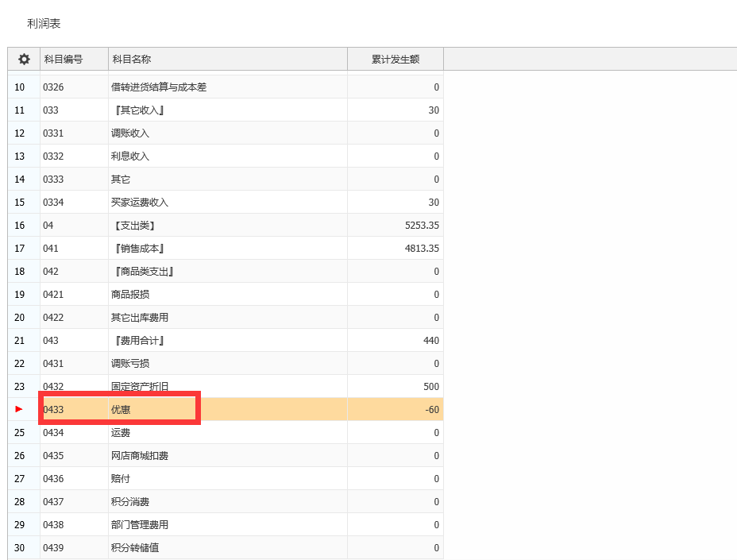737x560 pixels.
Task: Click subject code 0433
Action: [53, 410]
